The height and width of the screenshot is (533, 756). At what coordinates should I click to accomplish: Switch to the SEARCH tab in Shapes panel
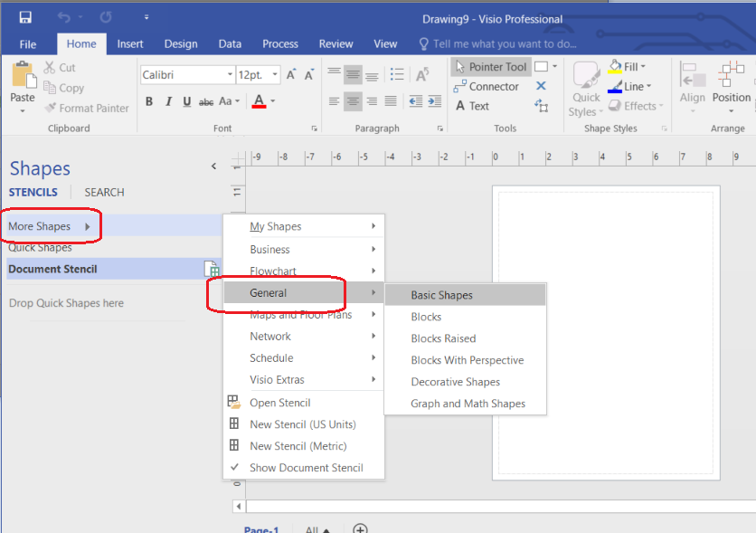103,192
